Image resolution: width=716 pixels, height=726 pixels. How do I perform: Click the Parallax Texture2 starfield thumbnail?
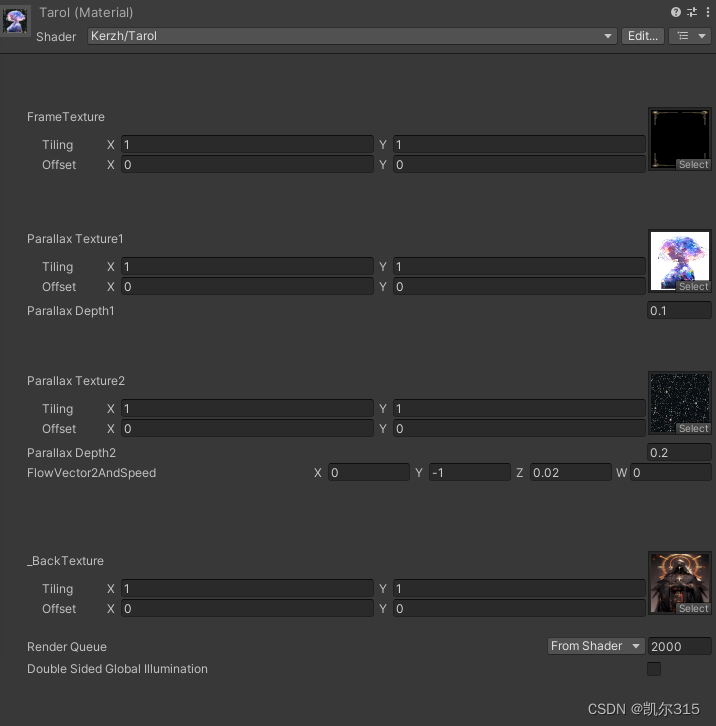click(679, 403)
